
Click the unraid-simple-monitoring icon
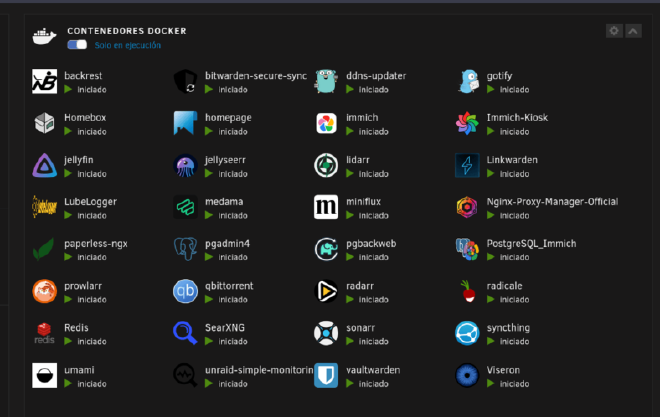pyautogui.click(x=186, y=375)
